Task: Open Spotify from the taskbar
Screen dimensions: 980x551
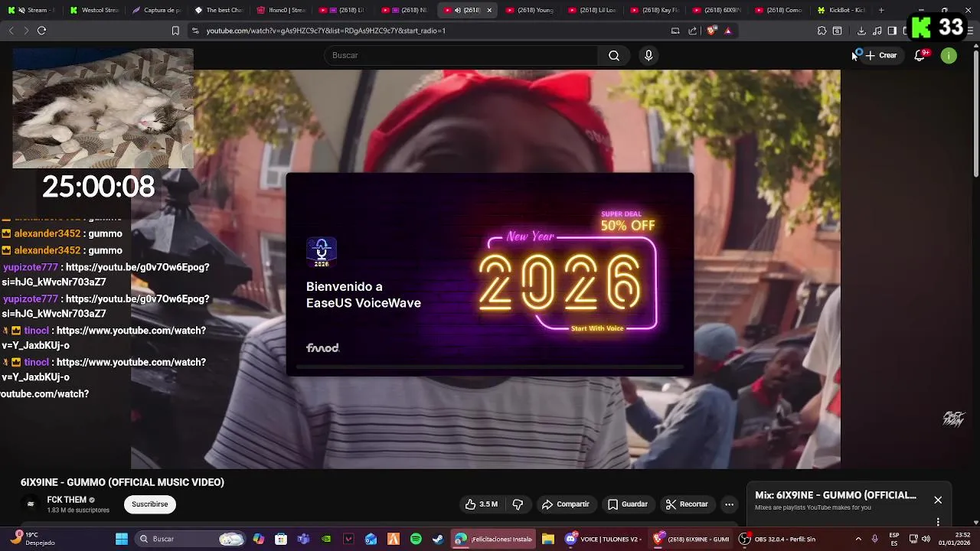Action: pyautogui.click(x=416, y=539)
